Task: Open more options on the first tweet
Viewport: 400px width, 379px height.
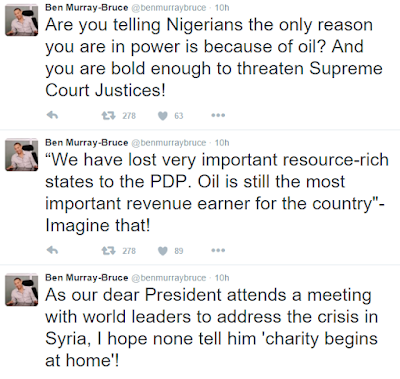Action: (218, 116)
